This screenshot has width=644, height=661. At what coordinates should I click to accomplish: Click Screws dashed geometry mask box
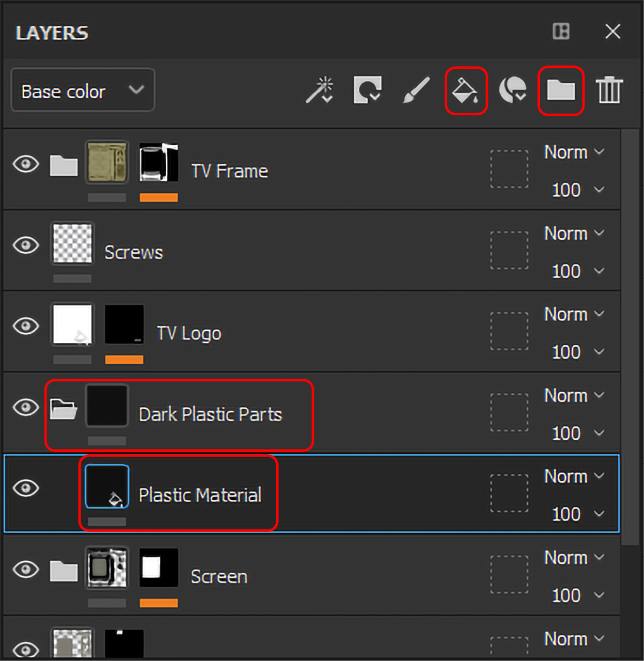[x=509, y=250]
